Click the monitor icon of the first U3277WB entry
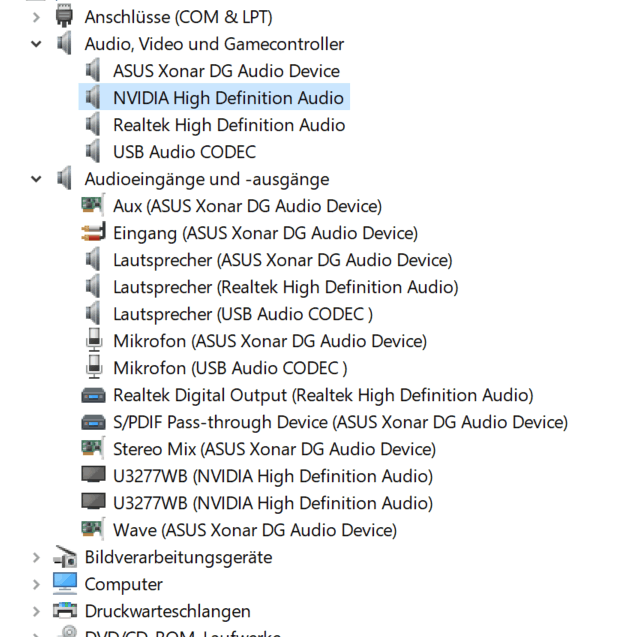The height and width of the screenshot is (637, 636). [93, 475]
